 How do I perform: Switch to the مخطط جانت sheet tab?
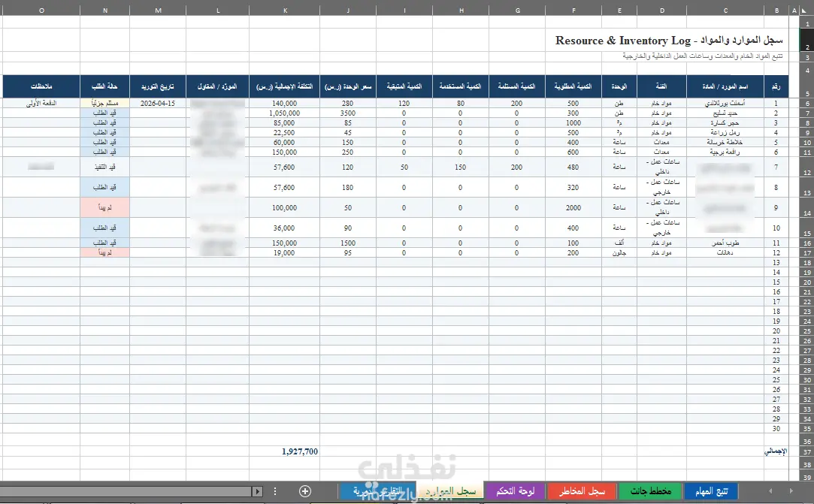pyautogui.click(x=650, y=491)
